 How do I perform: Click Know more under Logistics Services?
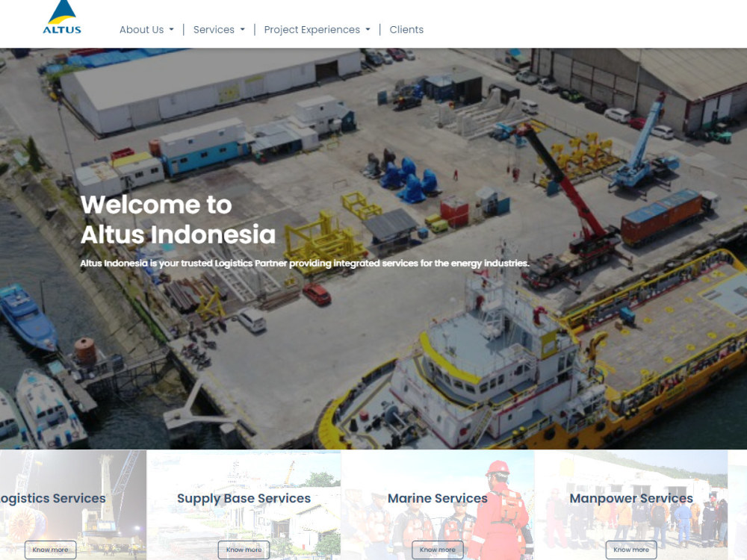51,550
